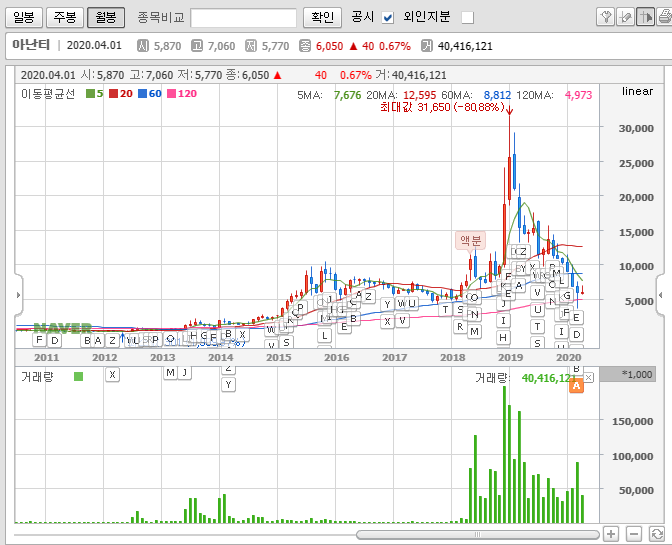Toggle the crosshair cursor tool
The image size is (672, 545).
click(x=645, y=17)
